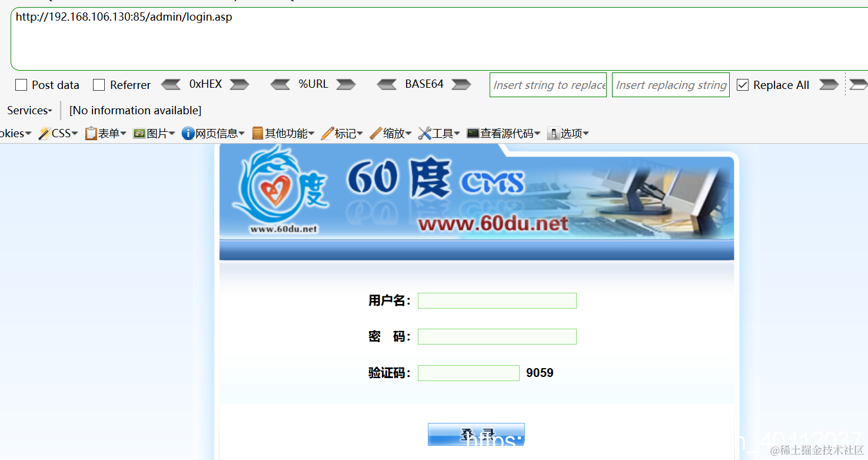
Task: Enable the Post data checkbox
Action: point(21,85)
